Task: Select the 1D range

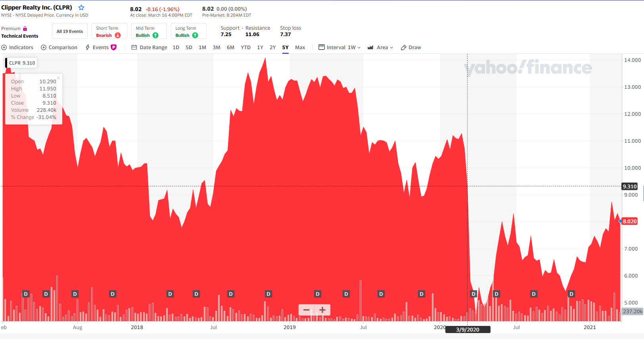Action: click(x=176, y=47)
